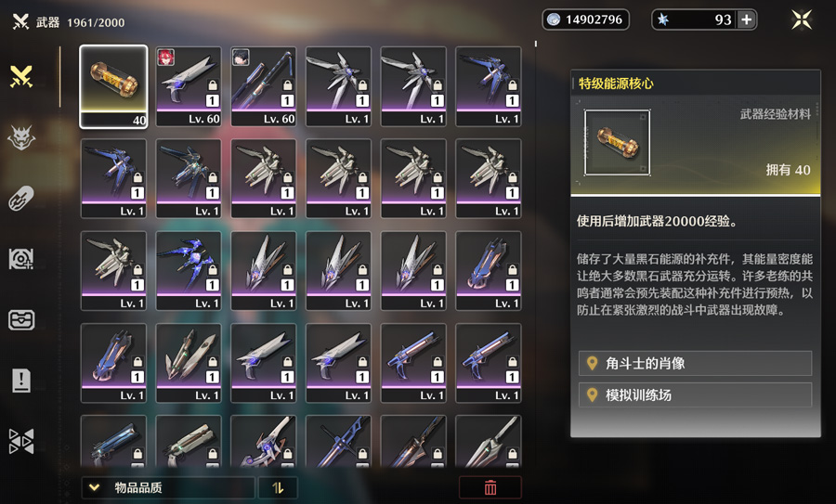Image resolution: width=836 pixels, height=504 pixels.
Task: Open the 角斗士的肖像 source link
Action: coord(695,363)
